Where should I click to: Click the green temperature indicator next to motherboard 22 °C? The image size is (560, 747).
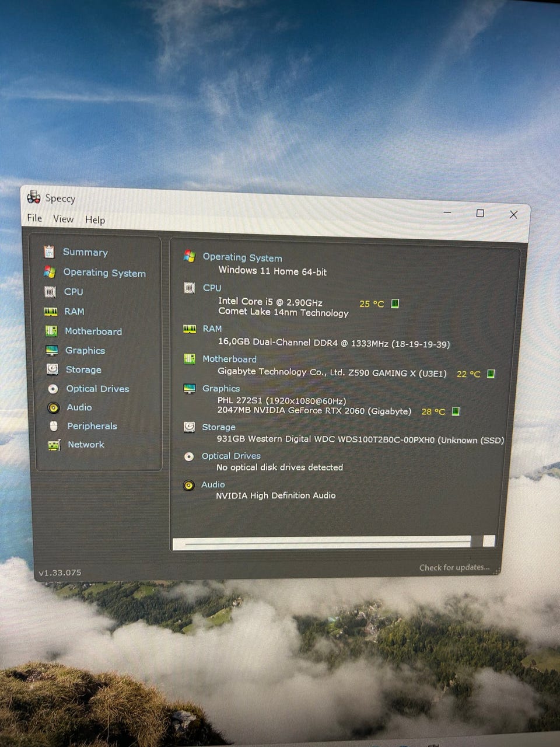(491, 373)
